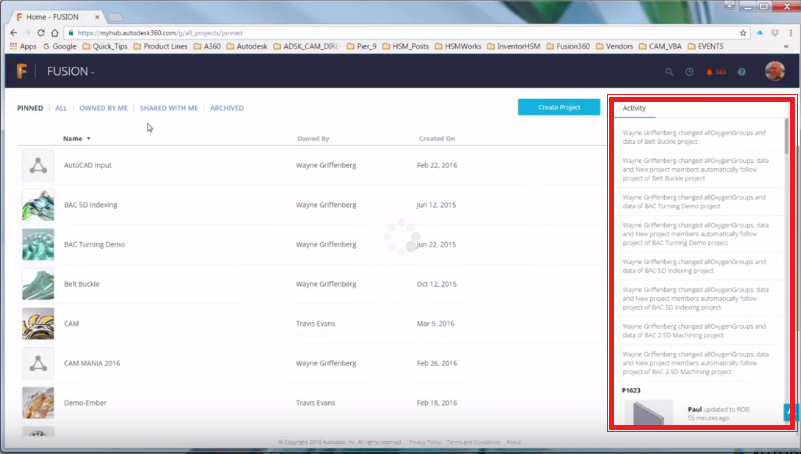
Task: Open HSMWorks bookmark folder
Action: (458, 46)
